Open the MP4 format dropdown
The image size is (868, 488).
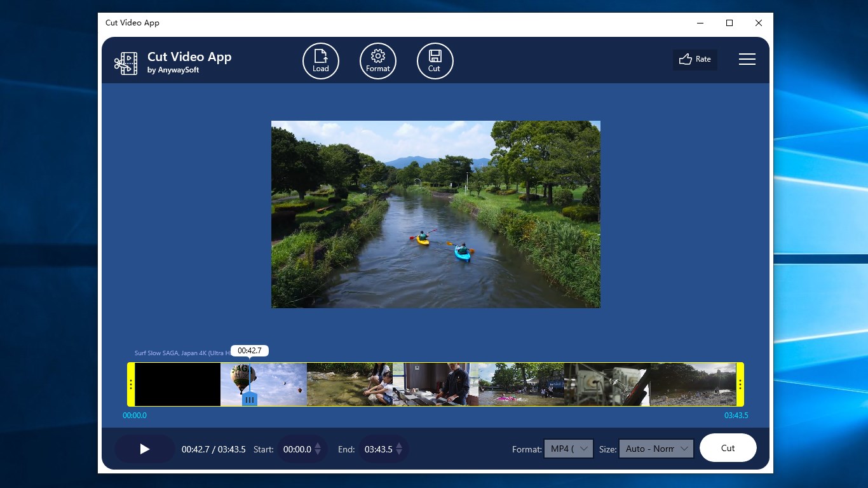tap(568, 449)
